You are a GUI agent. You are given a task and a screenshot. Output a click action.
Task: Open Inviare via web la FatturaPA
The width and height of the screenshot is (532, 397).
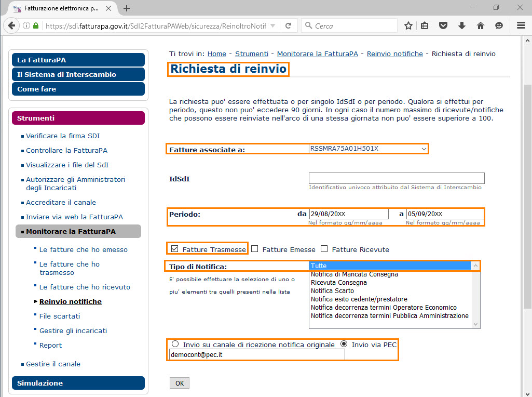[x=74, y=217]
